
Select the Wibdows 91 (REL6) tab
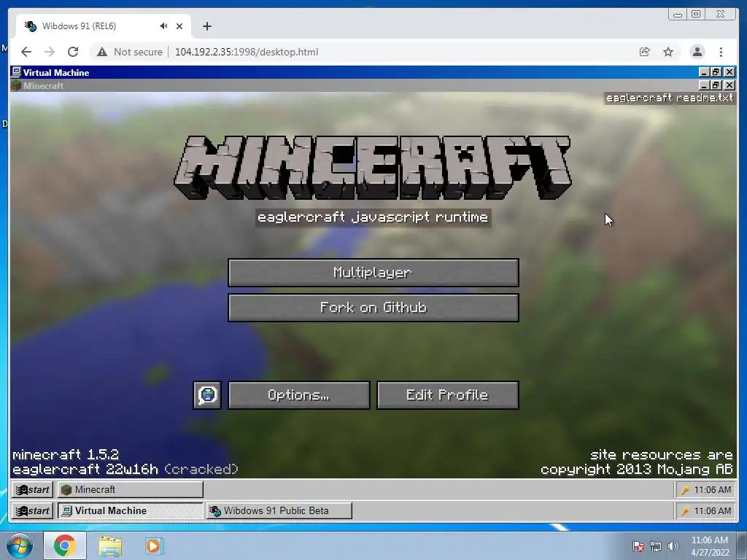coord(104,26)
